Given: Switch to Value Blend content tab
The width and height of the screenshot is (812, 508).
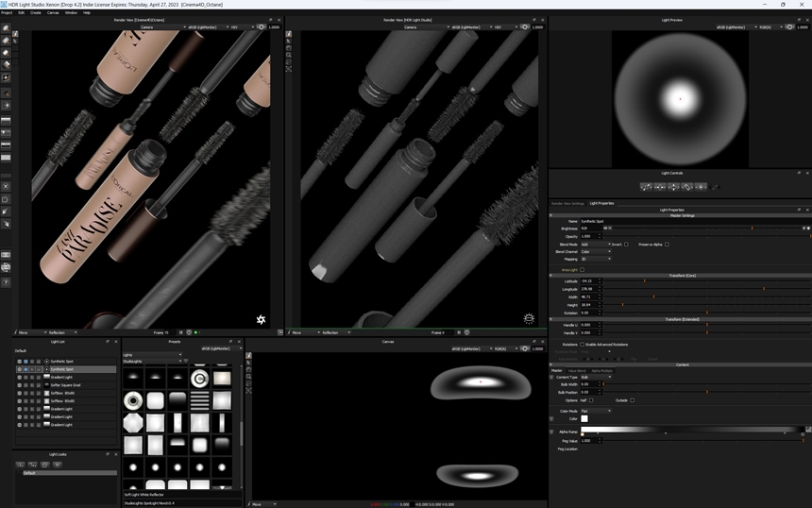Looking at the screenshot, I should (576, 371).
